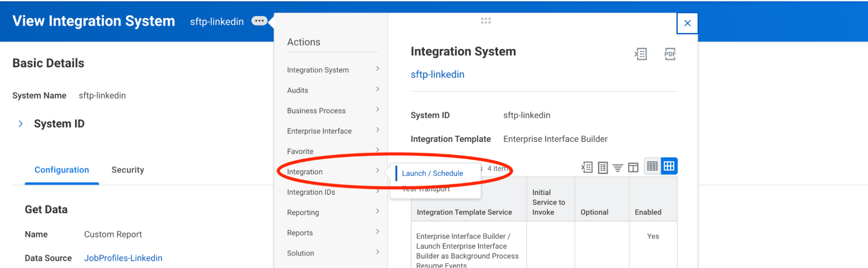Image resolution: width=868 pixels, height=268 pixels.
Task: Expand the System ID section
Action: tap(20, 124)
